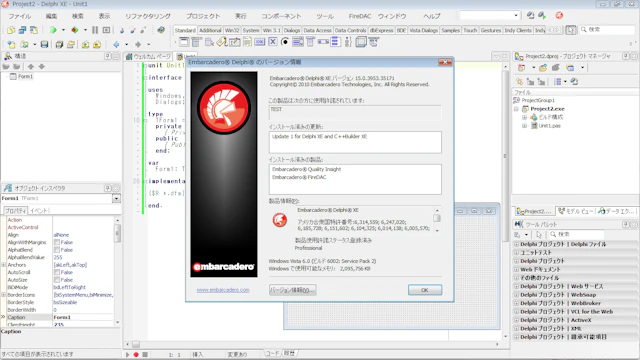Open the リファクタリング menu
The width and height of the screenshot is (640, 360).
tap(148, 16)
